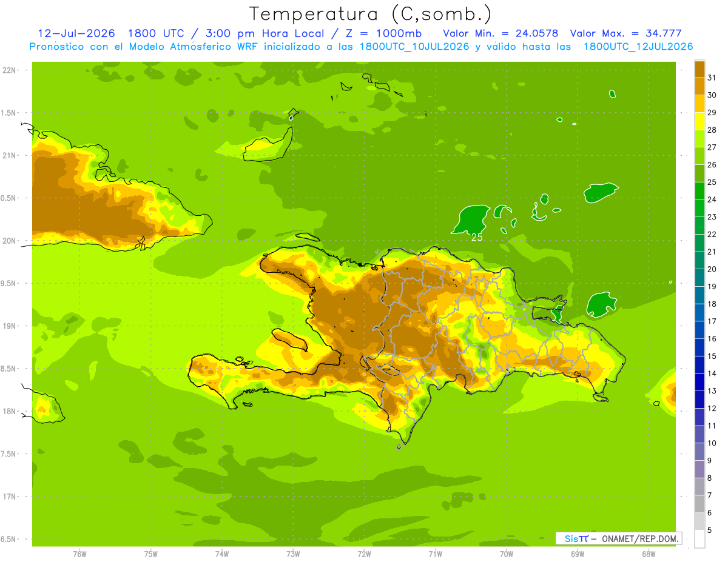Click the dark brown legend swatch above 31
The image size is (728, 562).
699,69
